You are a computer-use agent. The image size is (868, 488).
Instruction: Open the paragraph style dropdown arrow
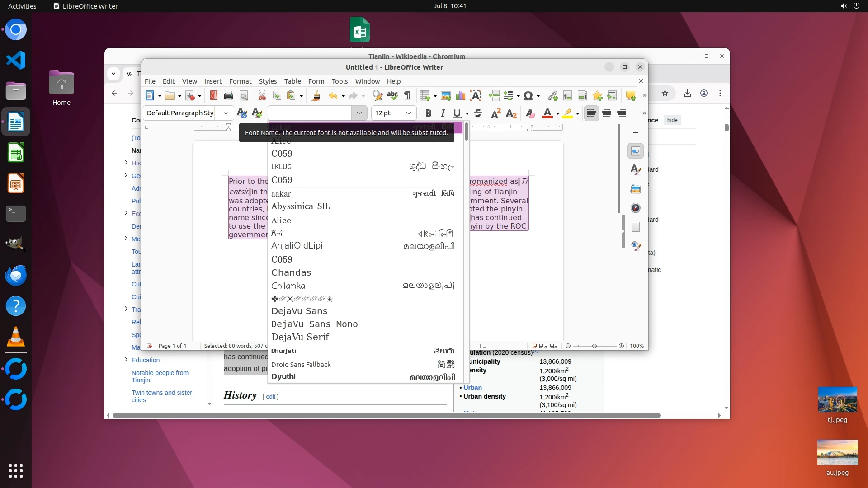point(226,113)
